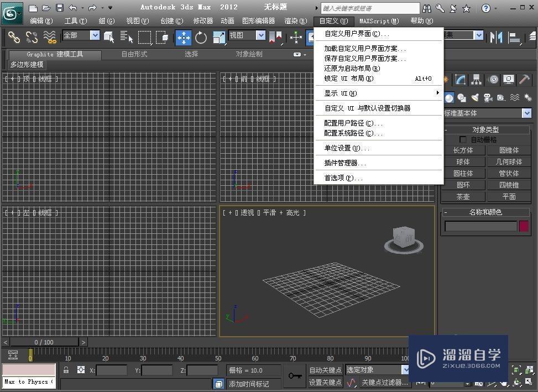The width and height of the screenshot is (538, 392).
Task: Toggle 自动关键点 animation mode
Action: [x=325, y=370]
